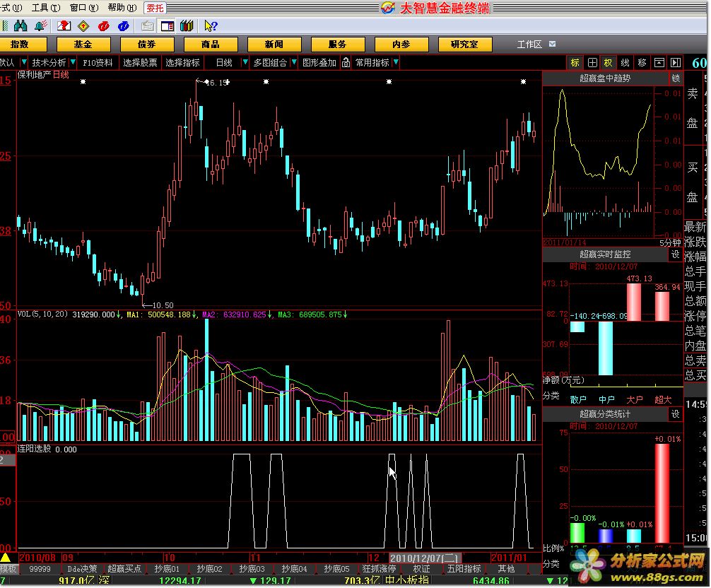Click the lock icon beside 图形叠加
This screenshot has height=588, width=711.
[346, 63]
